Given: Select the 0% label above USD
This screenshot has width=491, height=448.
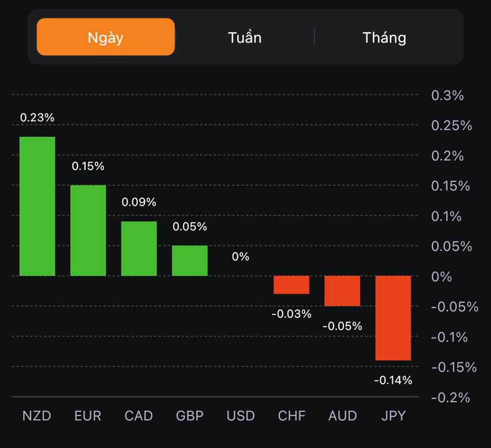Looking at the screenshot, I should point(241,257).
